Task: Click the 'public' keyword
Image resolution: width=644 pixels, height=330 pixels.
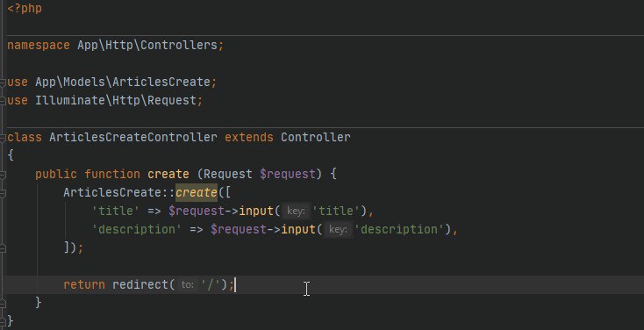Action: pos(56,175)
